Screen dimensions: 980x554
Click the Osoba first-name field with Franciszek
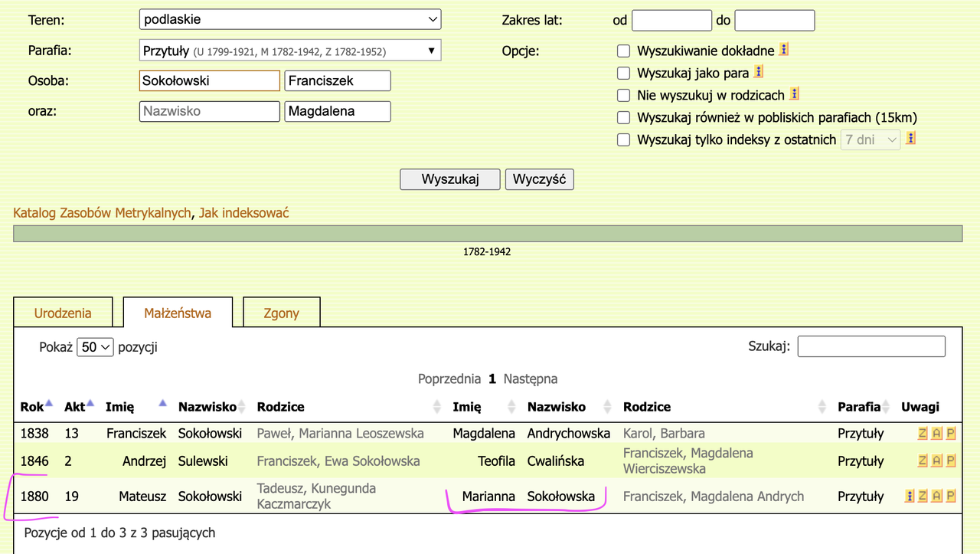tap(338, 80)
